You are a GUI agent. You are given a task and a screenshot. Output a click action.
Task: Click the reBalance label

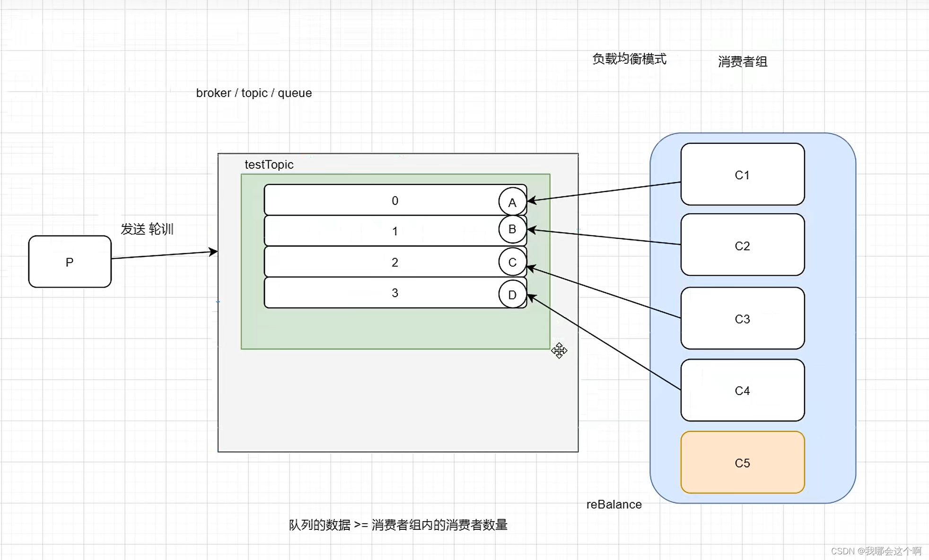[614, 504]
